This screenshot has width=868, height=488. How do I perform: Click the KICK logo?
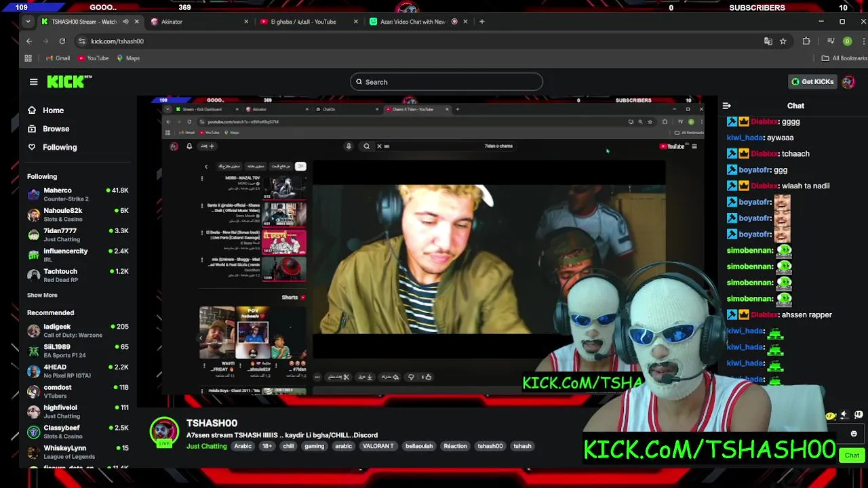click(x=69, y=82)
